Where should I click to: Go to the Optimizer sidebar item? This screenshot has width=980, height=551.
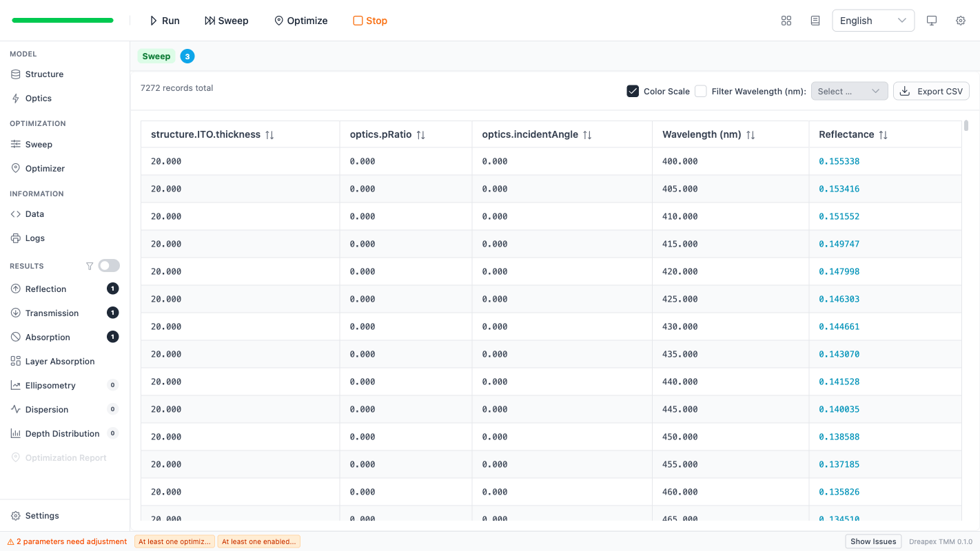coord(45,168)
